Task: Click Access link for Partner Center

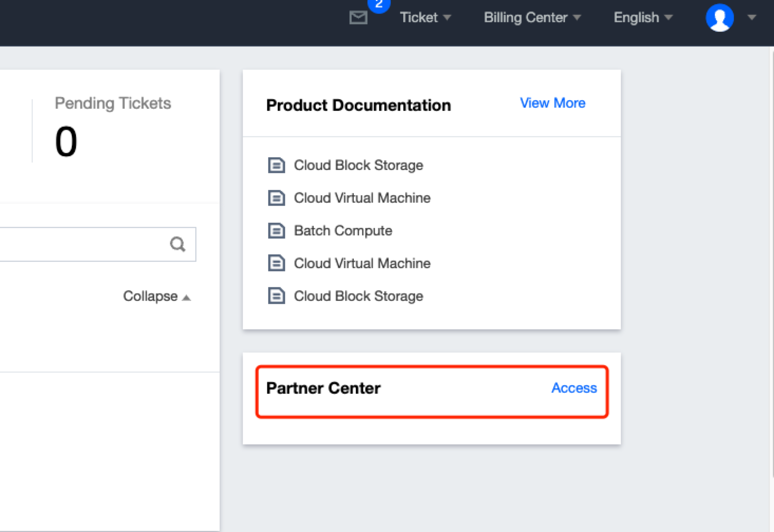Action: (574, 388)
